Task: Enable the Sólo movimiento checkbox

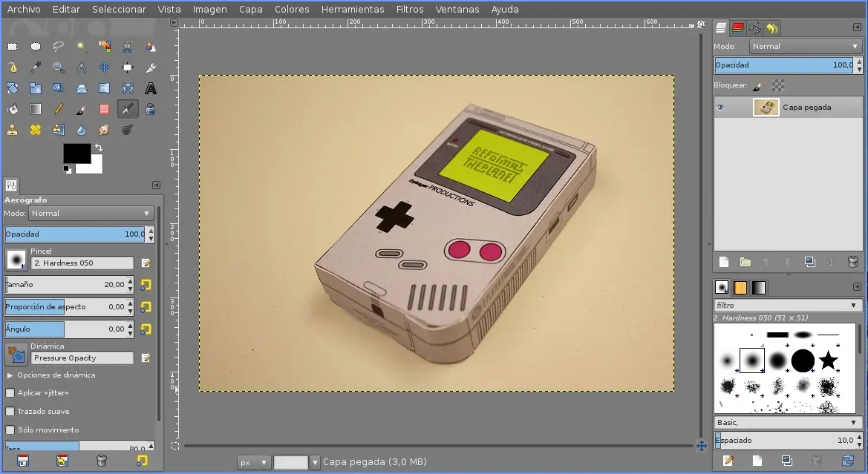Action: coord(10,429)
